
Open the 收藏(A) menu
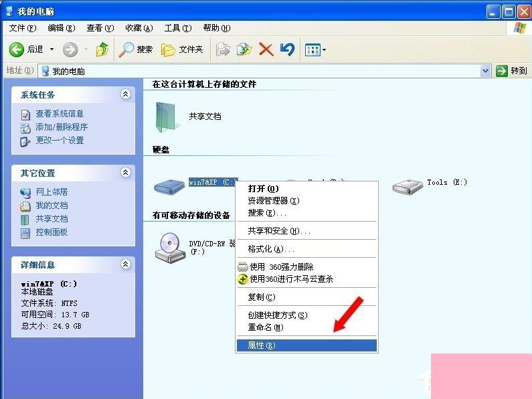(139, 28)
